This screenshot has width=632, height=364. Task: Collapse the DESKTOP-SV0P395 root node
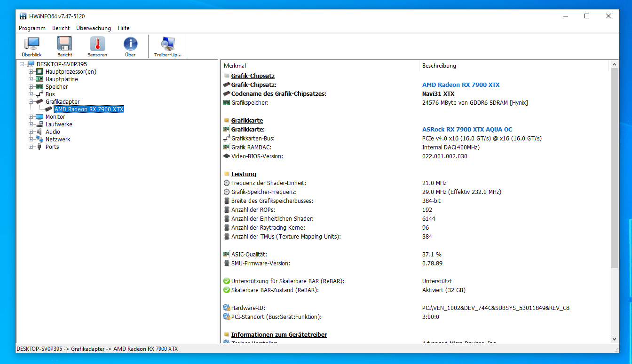(23, 64)
